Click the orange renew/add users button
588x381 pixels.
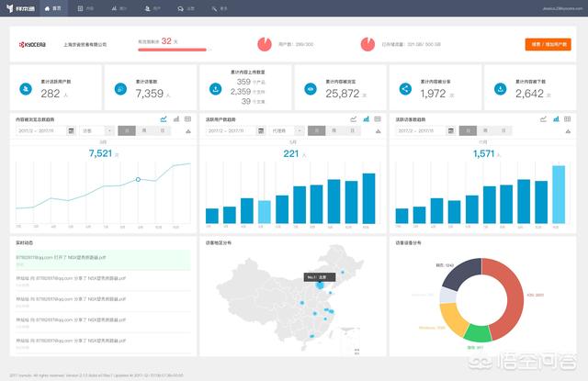coord(548,44)
